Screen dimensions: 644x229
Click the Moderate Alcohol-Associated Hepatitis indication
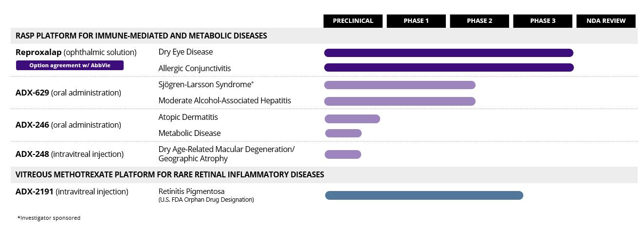(224, 100)
